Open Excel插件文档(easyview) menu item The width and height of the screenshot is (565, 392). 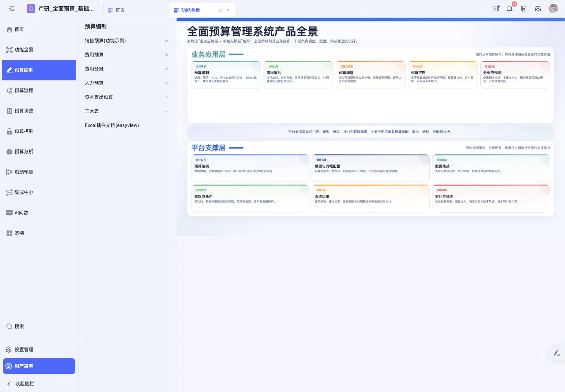(127, 125)
